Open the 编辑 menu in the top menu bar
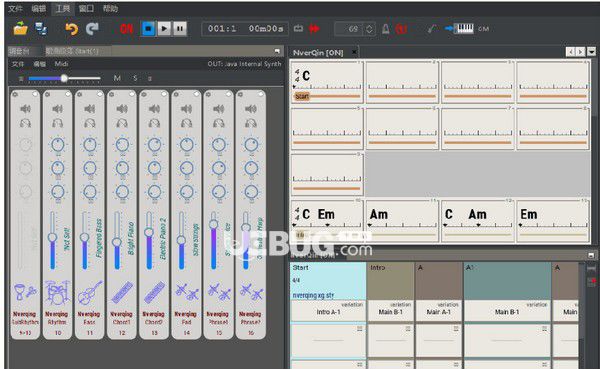 click(x=38, y=8)
